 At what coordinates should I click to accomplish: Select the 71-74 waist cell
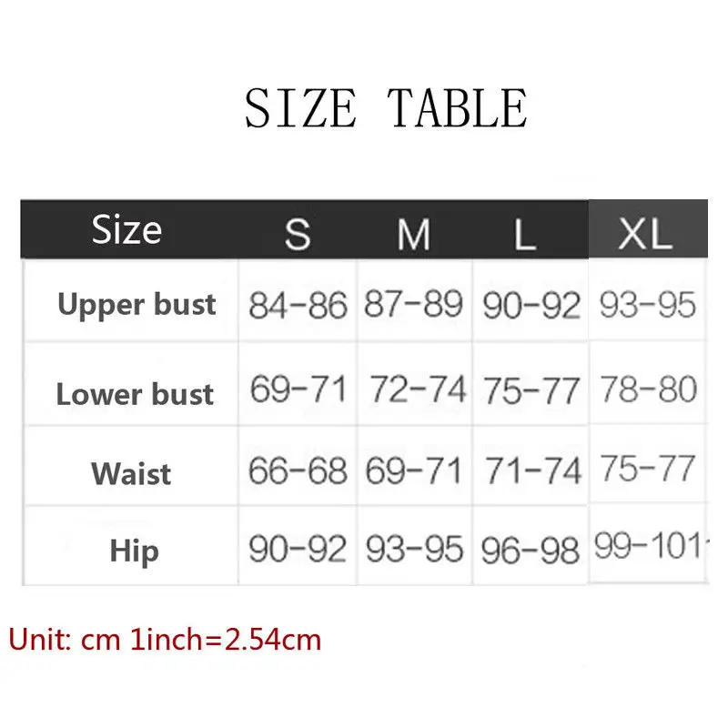[x=533, y=470]
